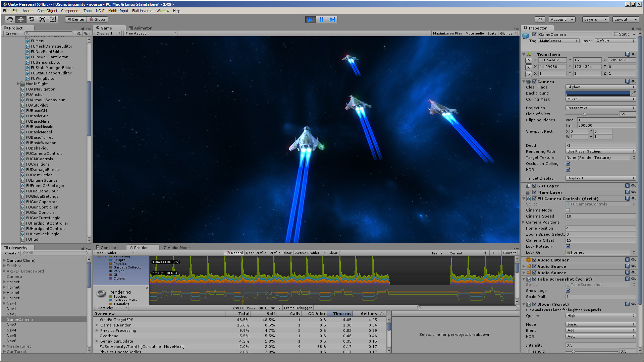This screenshot has width=644, height=362.
Task: Select the Scale tool icon
Action: (42, 19)
